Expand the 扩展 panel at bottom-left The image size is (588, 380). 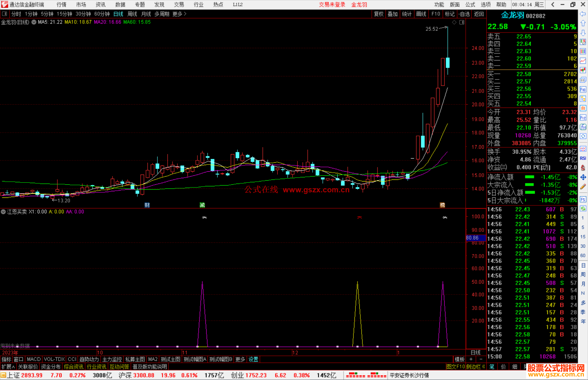[x=8, y=367]
